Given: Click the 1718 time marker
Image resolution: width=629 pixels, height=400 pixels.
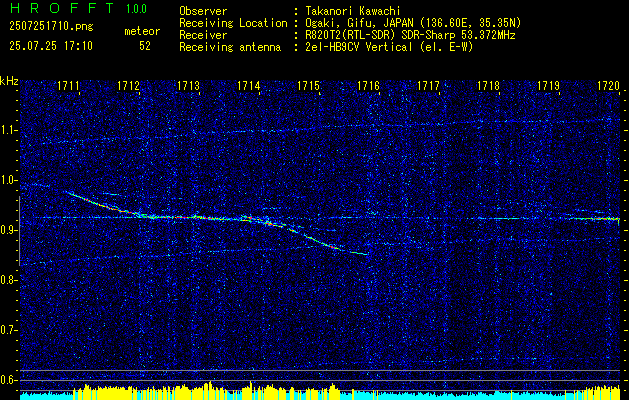Looking at the screenshot, I should click(x=489, y=85).
